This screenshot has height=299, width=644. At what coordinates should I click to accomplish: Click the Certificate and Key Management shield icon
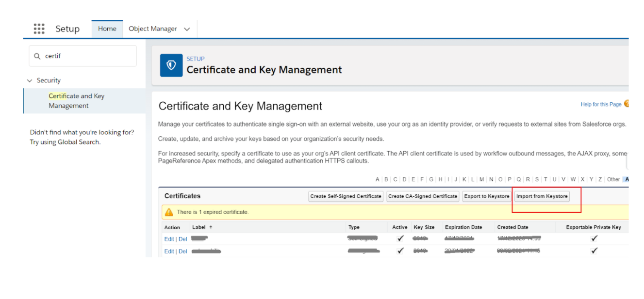(x=171, y=65)
